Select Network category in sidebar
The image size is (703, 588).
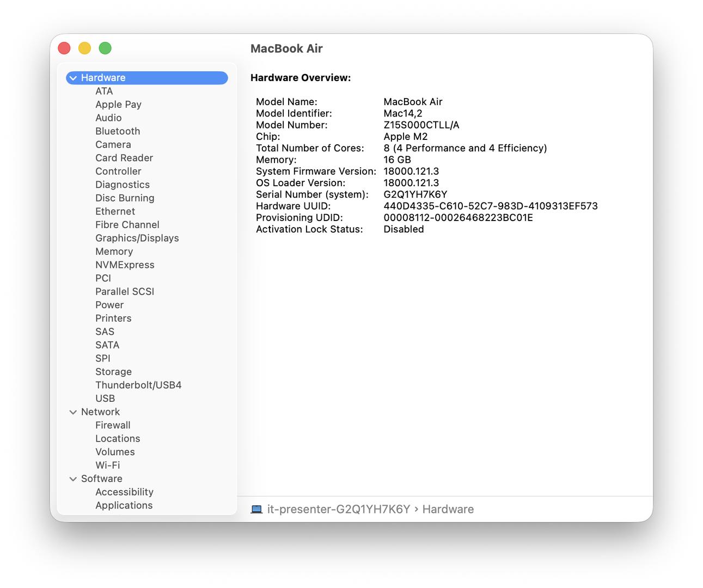[100, 412]
